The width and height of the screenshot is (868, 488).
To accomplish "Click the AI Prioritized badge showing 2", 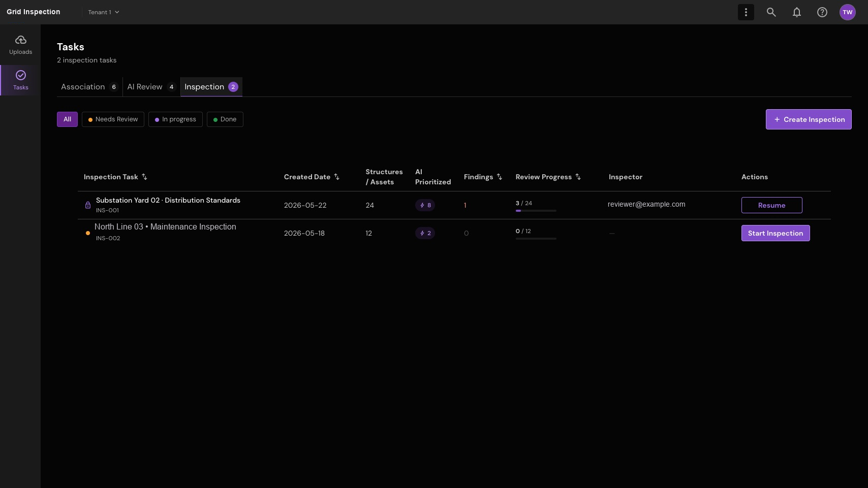I will (x=425, y=233).
